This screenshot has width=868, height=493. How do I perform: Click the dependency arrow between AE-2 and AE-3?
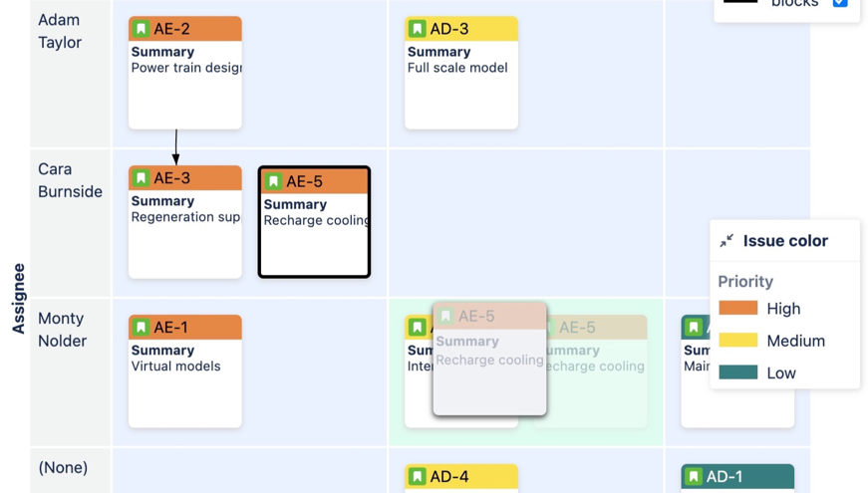pos(176,147)
